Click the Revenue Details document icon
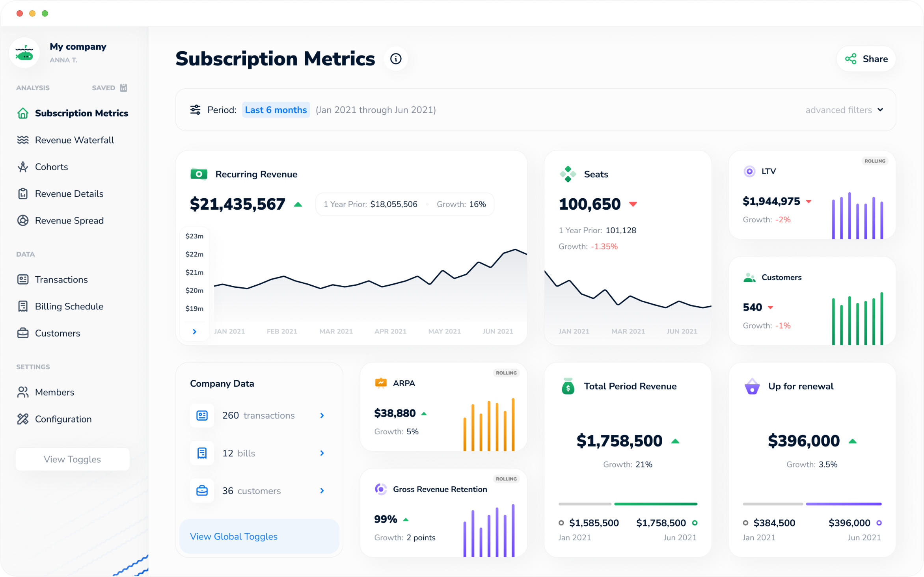This screenshot has width=924, height=577. tap(22, 194)
